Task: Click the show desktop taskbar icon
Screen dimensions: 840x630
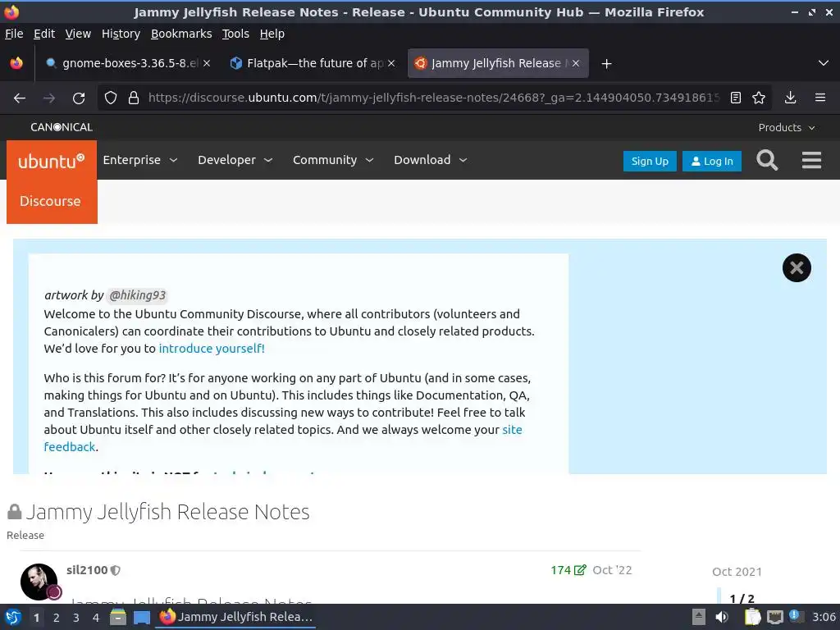Action: [141, 617]
